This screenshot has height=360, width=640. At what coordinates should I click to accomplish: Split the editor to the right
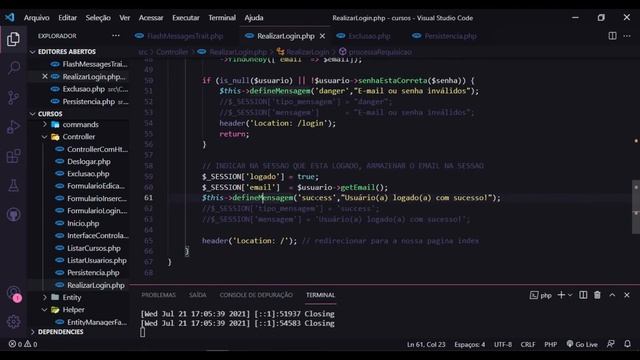pos(612,36)
